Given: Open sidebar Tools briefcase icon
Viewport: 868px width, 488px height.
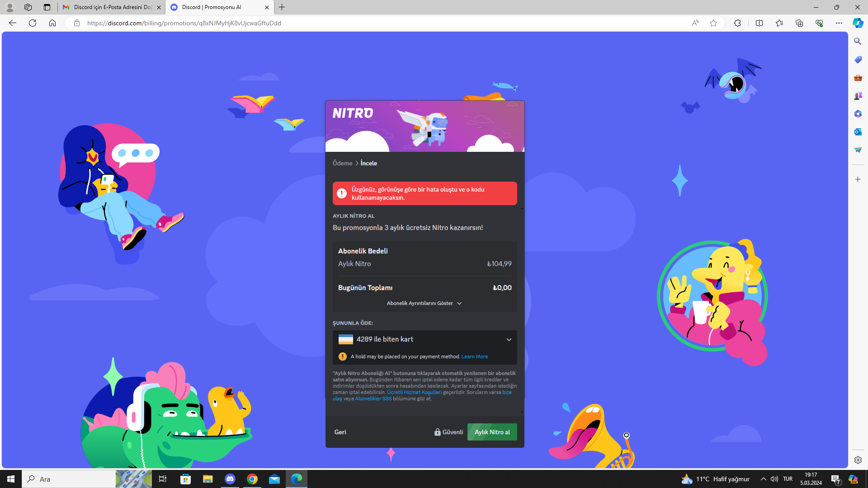Looking at the screenshot, I should pyautogui.click(x=858, y=78).
